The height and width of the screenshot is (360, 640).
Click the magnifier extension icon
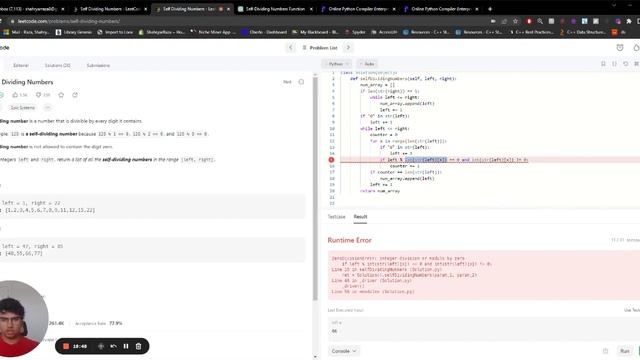(540, 21)
